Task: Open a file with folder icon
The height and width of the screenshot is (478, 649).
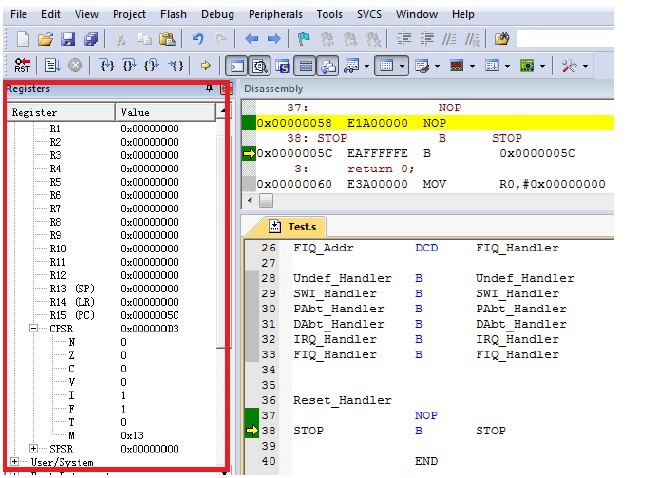Action: pyautogui.click(x=46, y=39)
